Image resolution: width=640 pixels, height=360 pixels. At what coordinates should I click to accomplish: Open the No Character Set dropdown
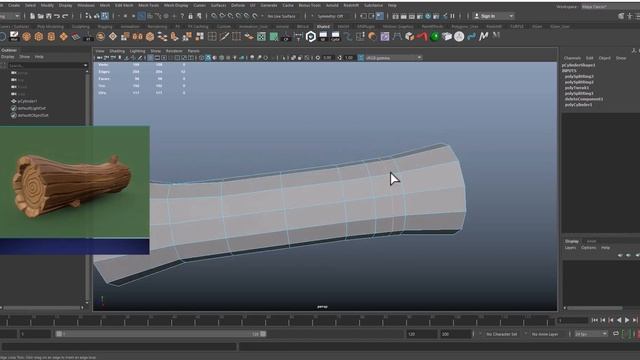[x=502, y=334]
